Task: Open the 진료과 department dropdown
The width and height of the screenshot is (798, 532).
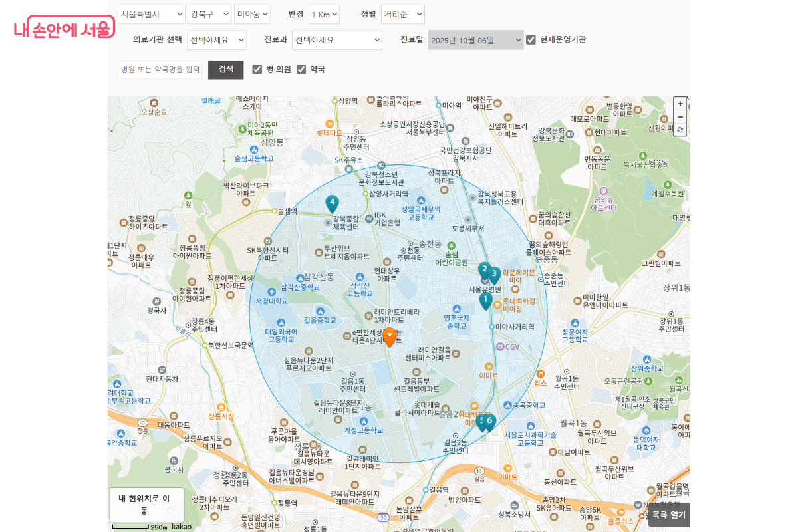Action: 337,40
